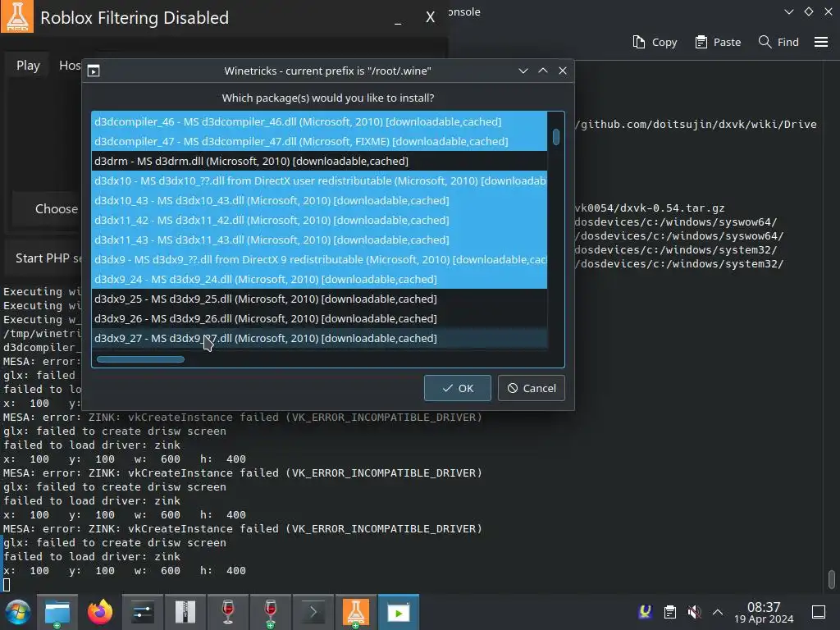Cancel the Winetricks package dialog
The width and height of the screenshot is (840, 630).
(x=532, y=388)
